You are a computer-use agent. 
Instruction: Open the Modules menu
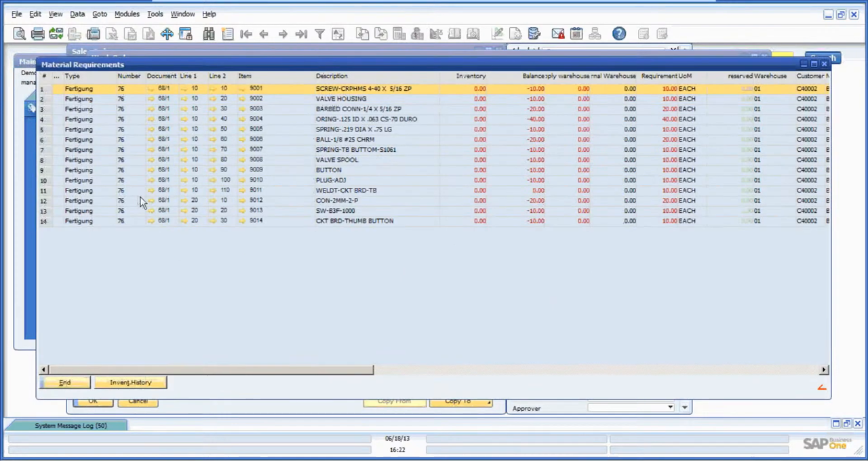[x=127, y=14]
